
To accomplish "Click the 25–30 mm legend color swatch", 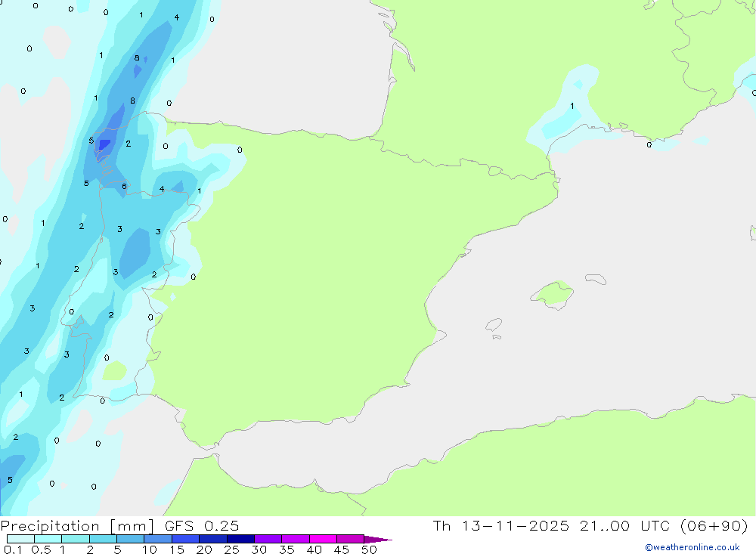I will click(x=240, y=539).
